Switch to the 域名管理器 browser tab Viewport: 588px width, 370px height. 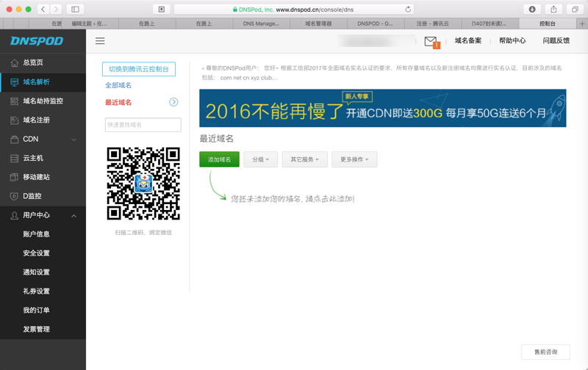(x=318, y=23)
